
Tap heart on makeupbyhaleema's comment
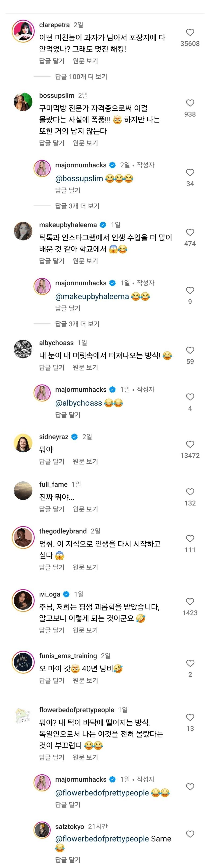190,232
